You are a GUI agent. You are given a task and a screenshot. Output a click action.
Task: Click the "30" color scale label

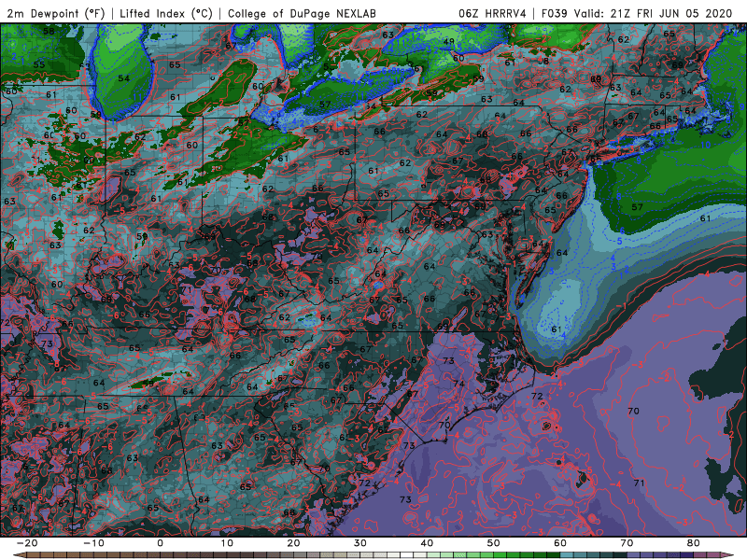[360, 543]
